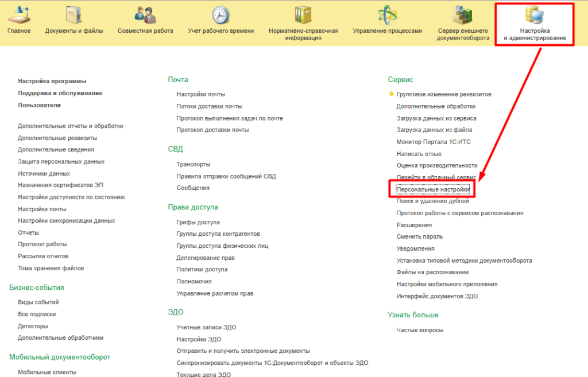Open Дополнительные сведения

click(x=56, y=149)
